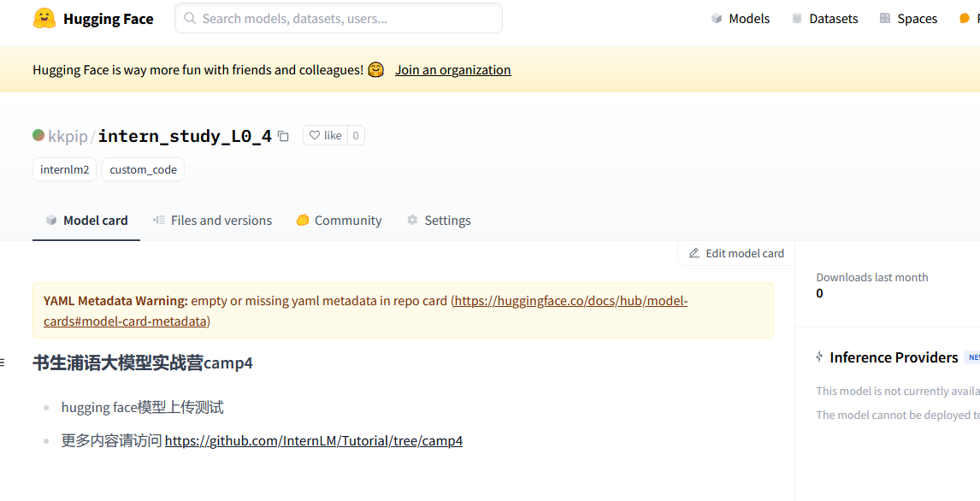Click the Hugging Face emoji logo
The width and height of the screenshot is (980, 501).
[44, 19]
